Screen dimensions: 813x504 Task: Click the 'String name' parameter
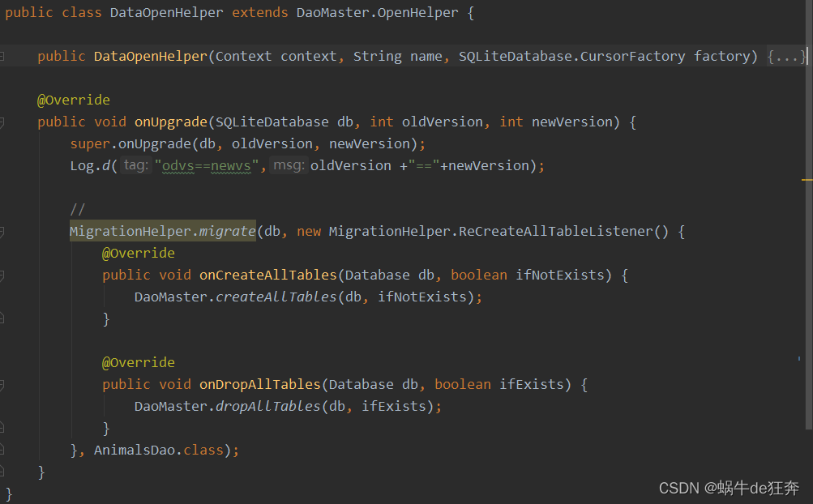(398, 57)
